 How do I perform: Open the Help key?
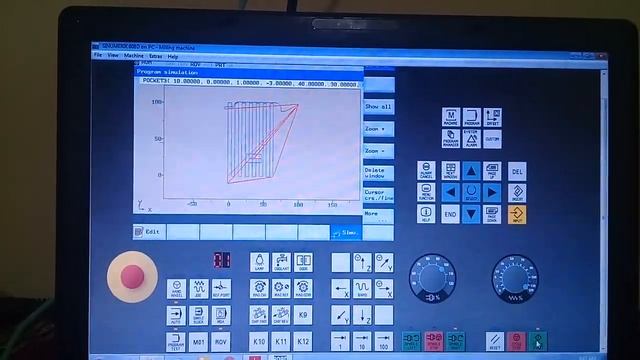tap(426, 214)
